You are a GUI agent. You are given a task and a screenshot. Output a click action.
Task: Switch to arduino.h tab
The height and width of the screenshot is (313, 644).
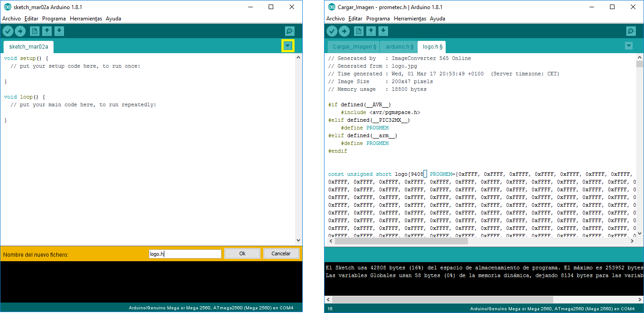point(399,47)
